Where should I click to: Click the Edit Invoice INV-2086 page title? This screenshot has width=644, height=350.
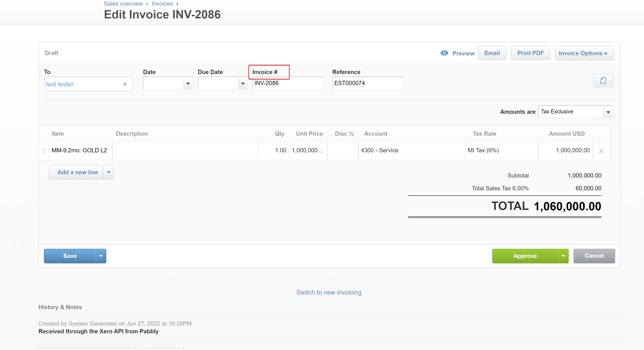coord(162,15)
